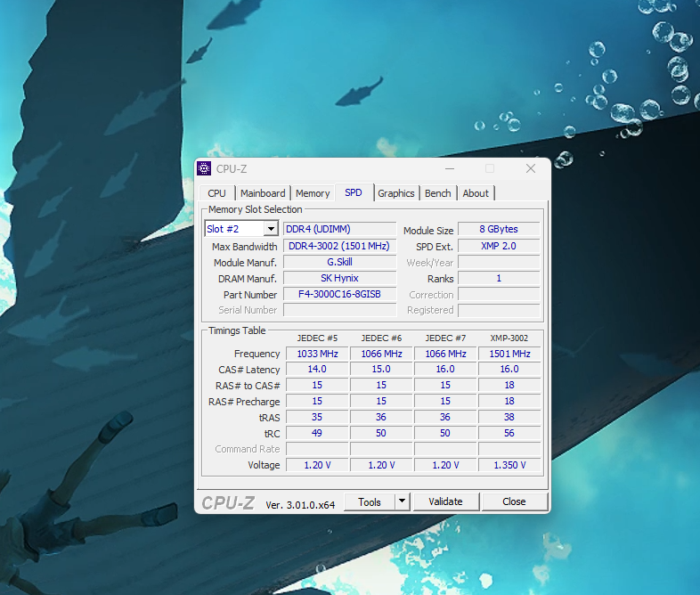Click the JEDEC #6 CAS# Latency 15.0
The height and width of the screenshot is (595, 700).
[381, 369]
